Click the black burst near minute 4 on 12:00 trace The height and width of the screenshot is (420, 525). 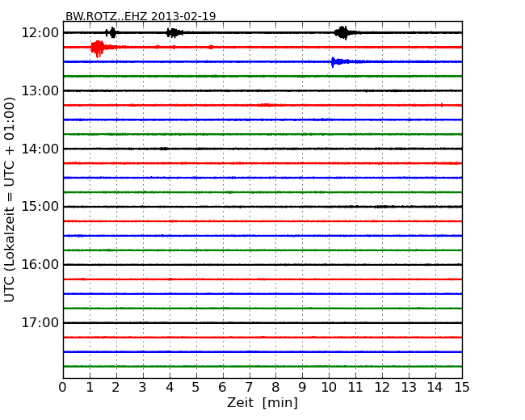coord(174,32)
